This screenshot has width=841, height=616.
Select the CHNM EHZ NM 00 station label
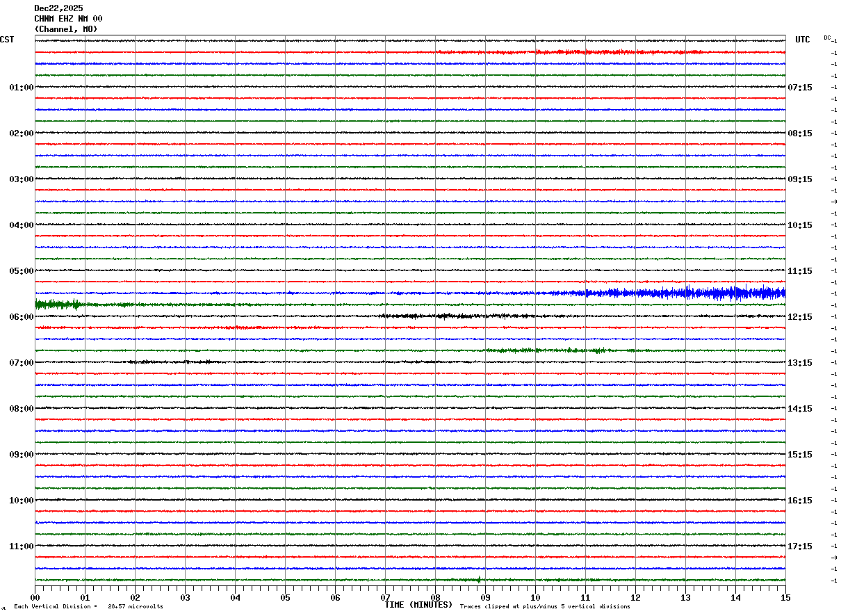68,19
